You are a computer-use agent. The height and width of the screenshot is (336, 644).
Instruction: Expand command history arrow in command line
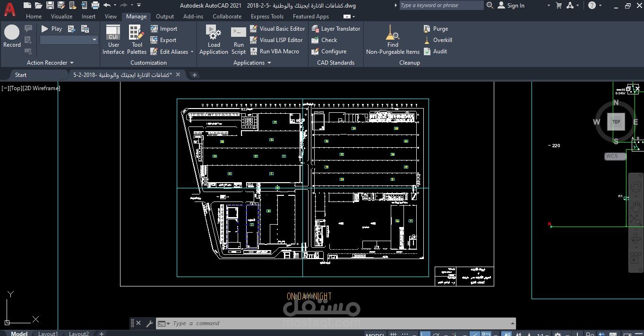512,323
